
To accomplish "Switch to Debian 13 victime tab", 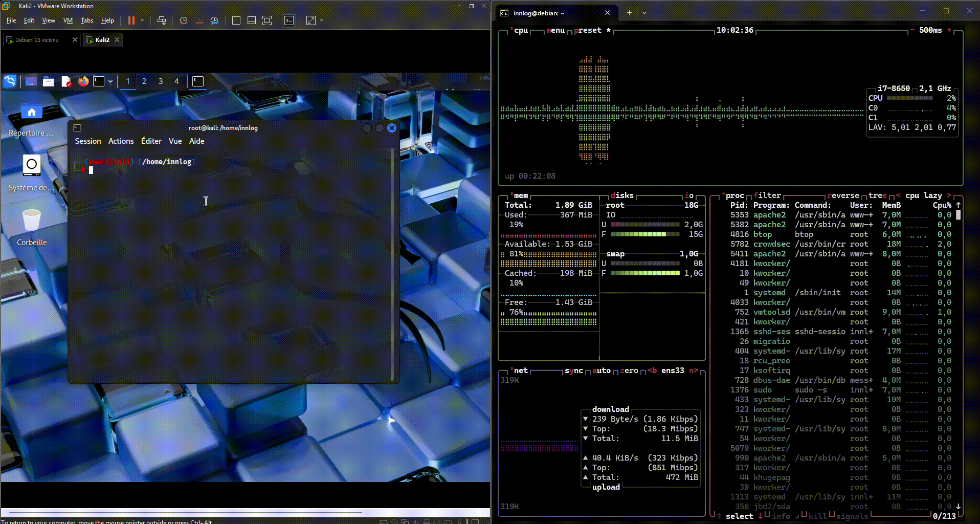I will (x=37, y=40).
